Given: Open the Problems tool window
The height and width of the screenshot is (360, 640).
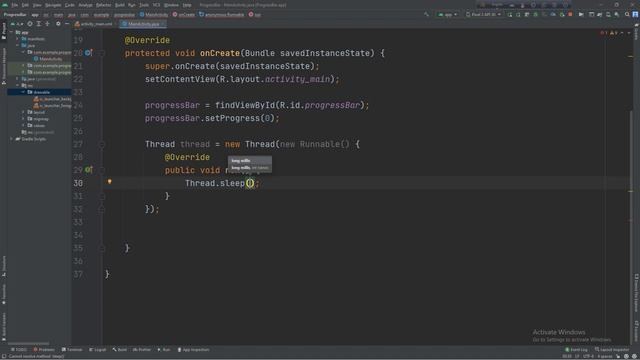Looking at the screenshot, I should 44,350.
